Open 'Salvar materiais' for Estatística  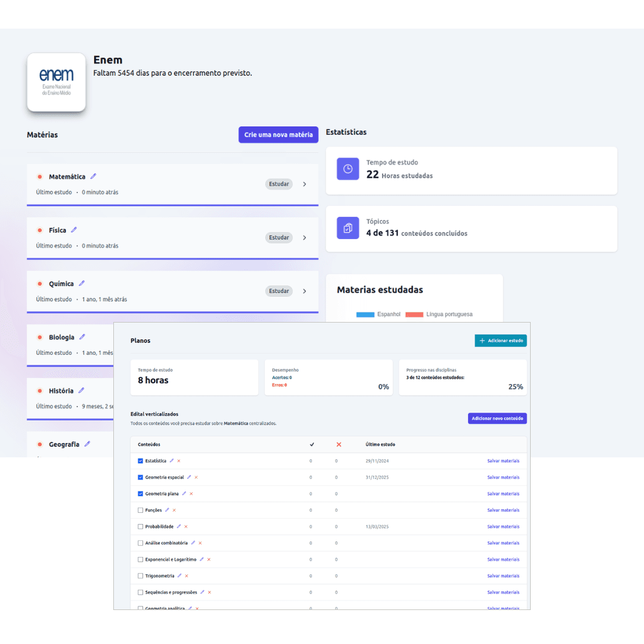(x=503, y=461)
